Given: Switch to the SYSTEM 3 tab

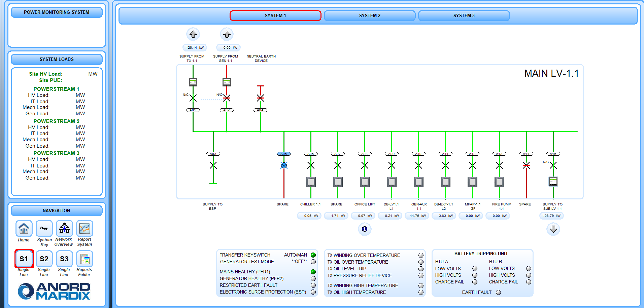Looking at the screenshot, I should tap(464, 16).
